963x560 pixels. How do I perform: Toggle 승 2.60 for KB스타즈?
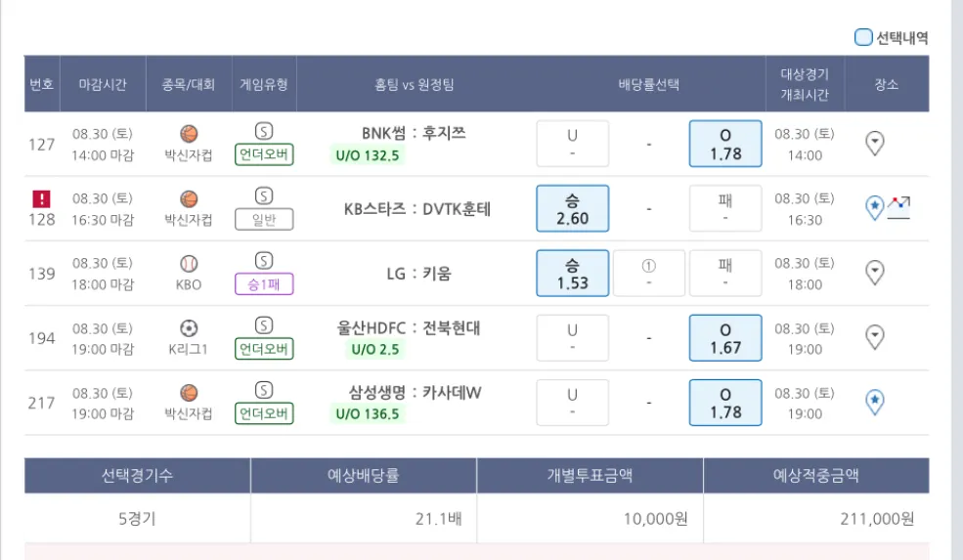pyautogui.click(x=572, y=208)
